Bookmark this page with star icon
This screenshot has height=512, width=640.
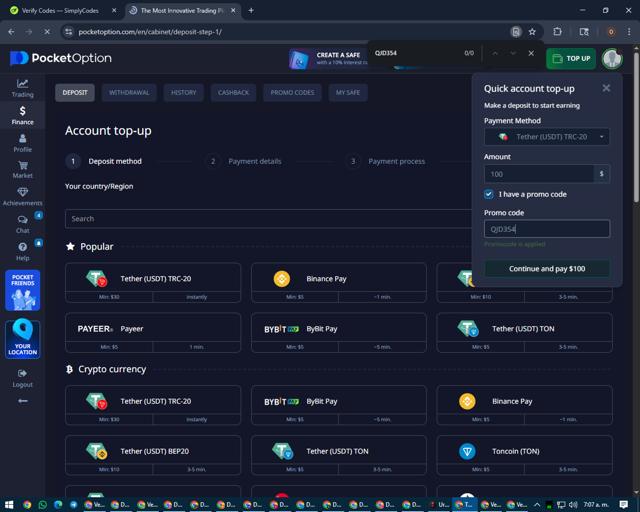coord(532,32)
